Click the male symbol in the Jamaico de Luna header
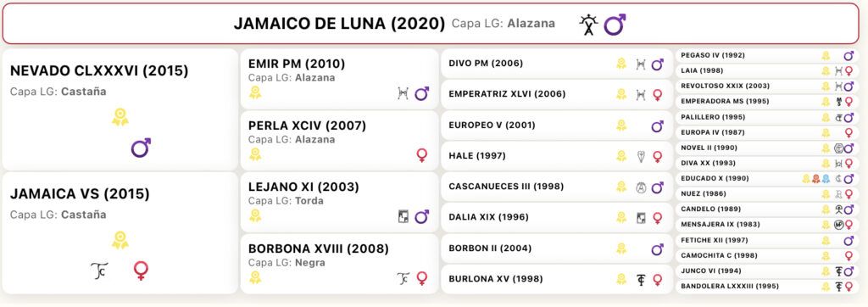Screen dimensions: 868x307 (615, 25)
